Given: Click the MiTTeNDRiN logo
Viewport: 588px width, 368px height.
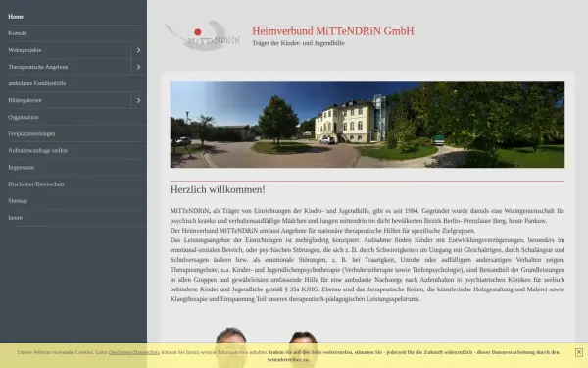Looking at the screenshot, I should click(x=203, y=35).
